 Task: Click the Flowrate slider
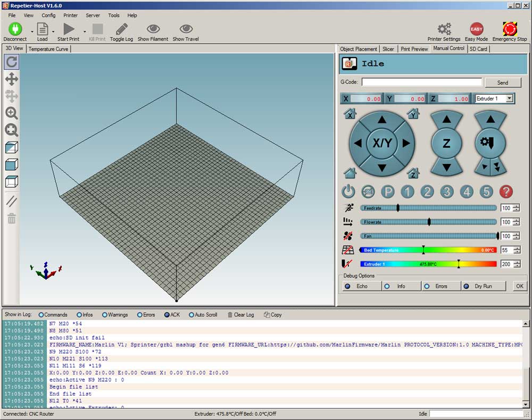(x=428, y=222)
